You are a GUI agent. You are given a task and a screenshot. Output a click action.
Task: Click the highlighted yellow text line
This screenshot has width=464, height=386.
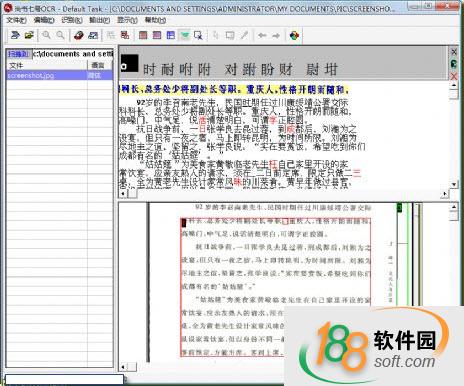(234, 89)
